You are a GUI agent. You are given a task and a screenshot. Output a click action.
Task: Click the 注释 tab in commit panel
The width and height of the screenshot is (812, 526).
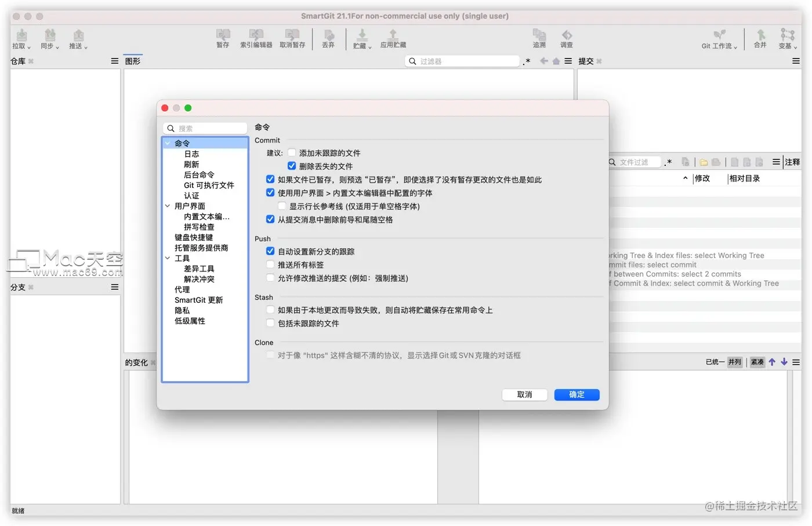coord(792,162)
